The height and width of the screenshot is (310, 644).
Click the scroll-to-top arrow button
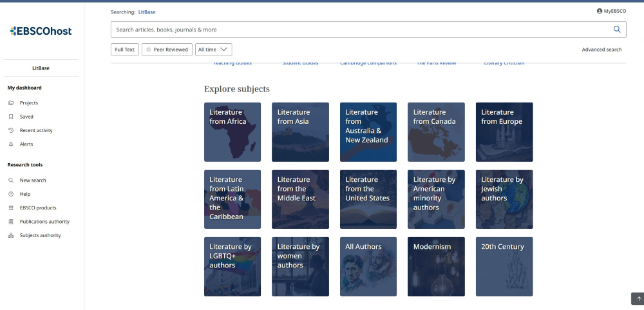(x=638, y=299)
